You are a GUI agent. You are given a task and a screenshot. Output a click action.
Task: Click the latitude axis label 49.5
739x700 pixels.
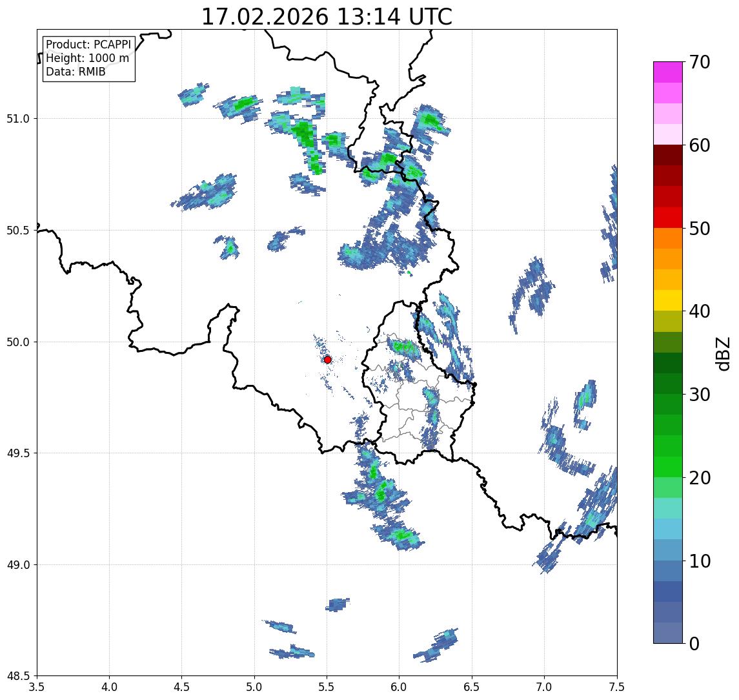(18, 453)
